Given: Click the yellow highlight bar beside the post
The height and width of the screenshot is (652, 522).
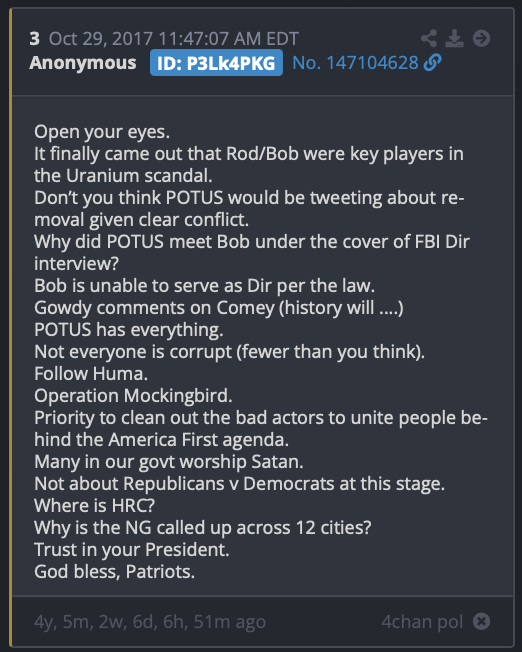Looking at the screenshot, I should [x=10, y=327].
